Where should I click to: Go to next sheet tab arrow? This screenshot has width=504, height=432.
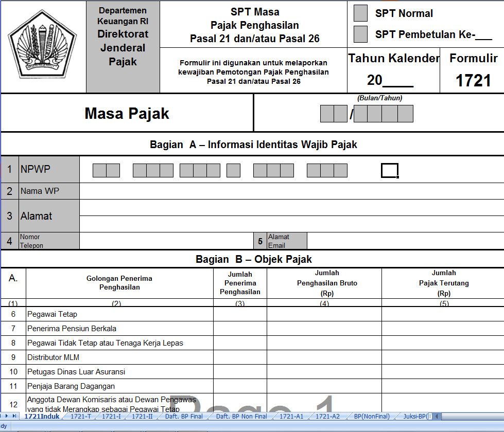[6, 416]
